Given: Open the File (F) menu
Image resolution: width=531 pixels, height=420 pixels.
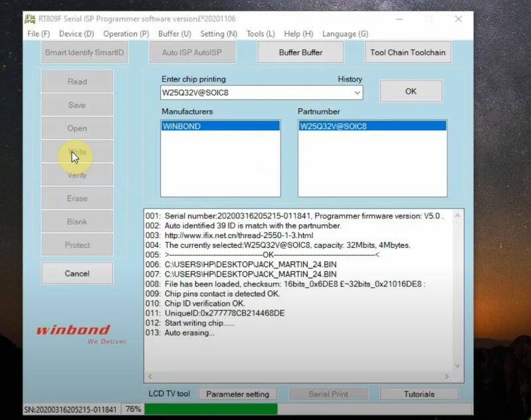Looking at the screenshot, I should point(39,34).
